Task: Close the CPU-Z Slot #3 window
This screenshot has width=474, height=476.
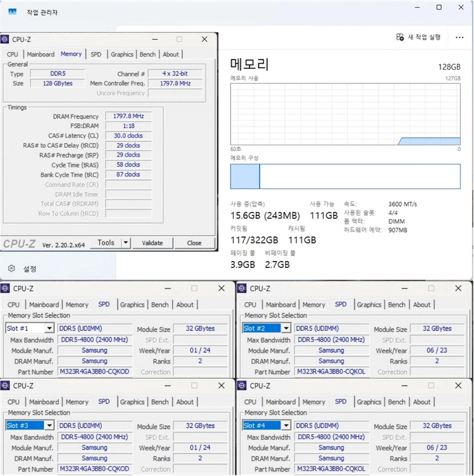Action: pos(222,386)
